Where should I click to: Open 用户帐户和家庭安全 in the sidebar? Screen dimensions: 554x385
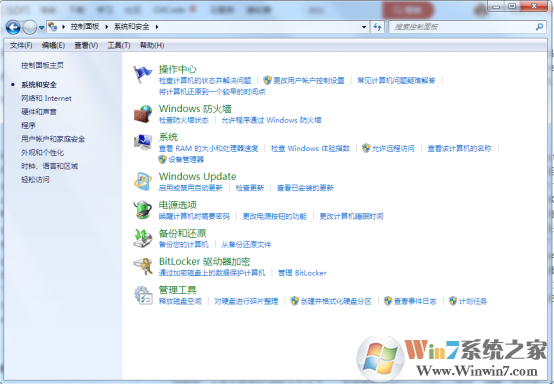[53, 139]
